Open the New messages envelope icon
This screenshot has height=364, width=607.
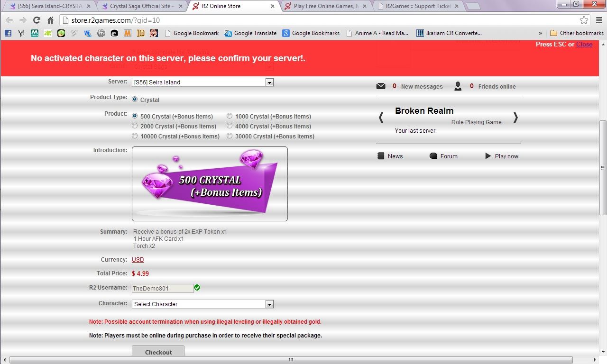coord(381,86)
